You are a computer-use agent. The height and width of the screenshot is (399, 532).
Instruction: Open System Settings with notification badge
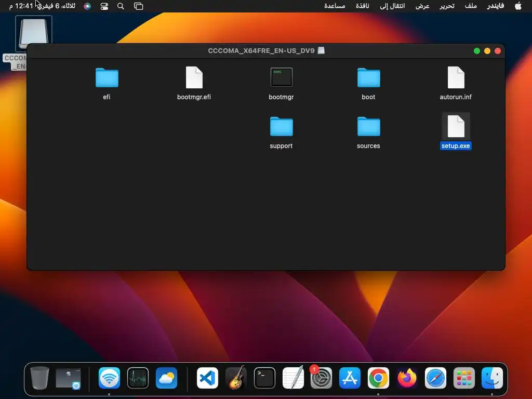click(x=321, y=378)
